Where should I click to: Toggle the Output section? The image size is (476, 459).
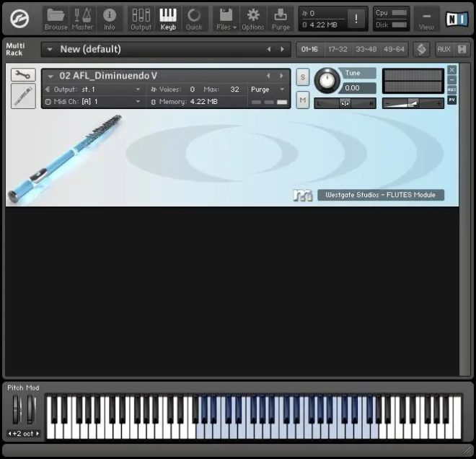(141, 19)
